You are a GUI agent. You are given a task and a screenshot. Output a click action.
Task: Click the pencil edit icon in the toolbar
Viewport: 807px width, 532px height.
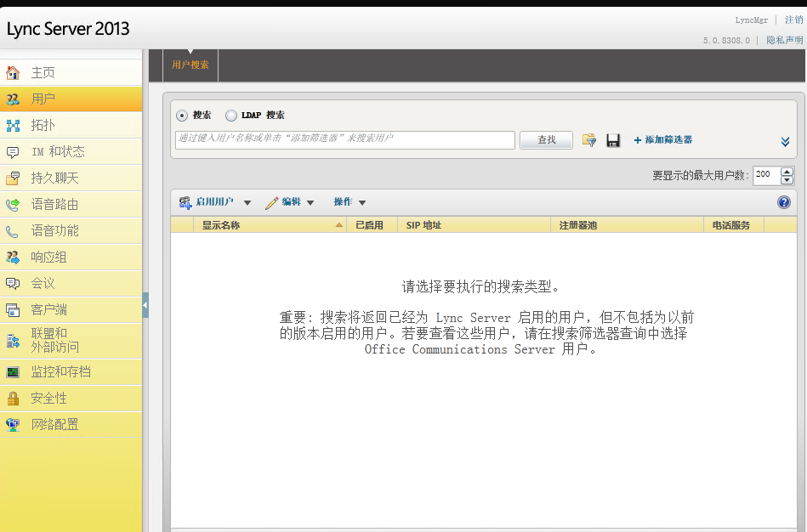tap(272, 203)
